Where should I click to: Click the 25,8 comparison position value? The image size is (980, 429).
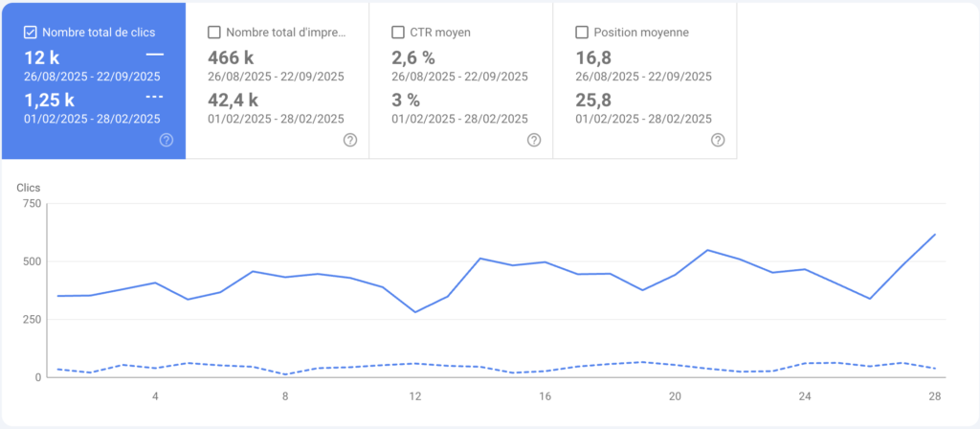click(595, 99)
